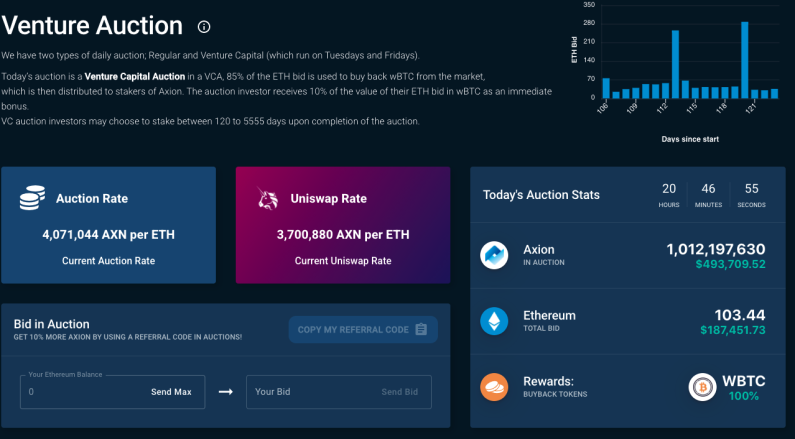This screenshot has width=795, height=439.
Task: Click the Axion token logo
Action: point(494,255)
